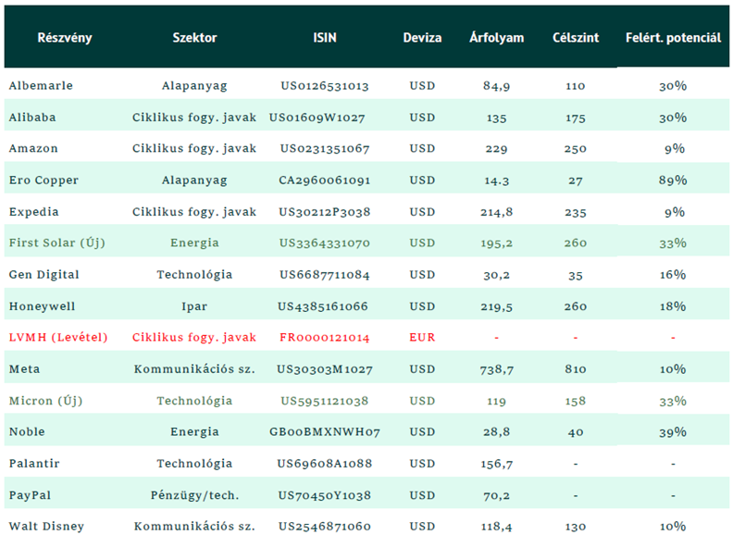Click ISIN 'US30303M1027' for Meta
The image size is (733, 560).
click(x=325, y=369)
